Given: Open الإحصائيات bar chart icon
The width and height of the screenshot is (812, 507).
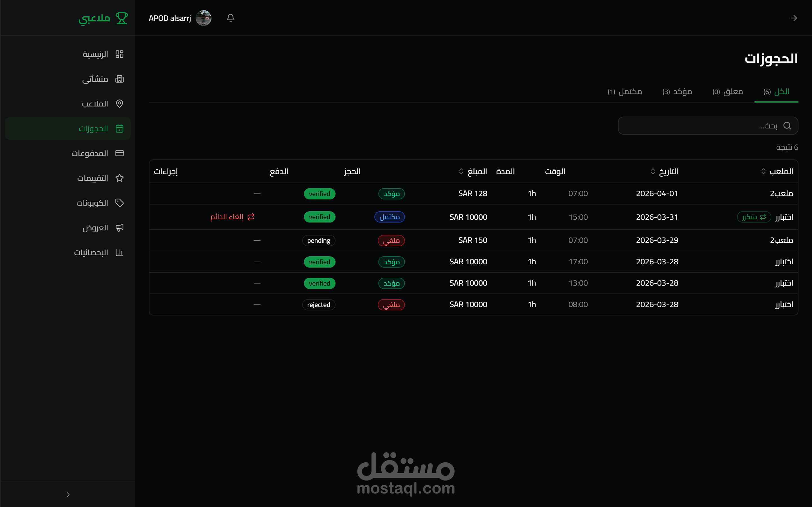Looking at the screenshot, I should tap(120, 252).
